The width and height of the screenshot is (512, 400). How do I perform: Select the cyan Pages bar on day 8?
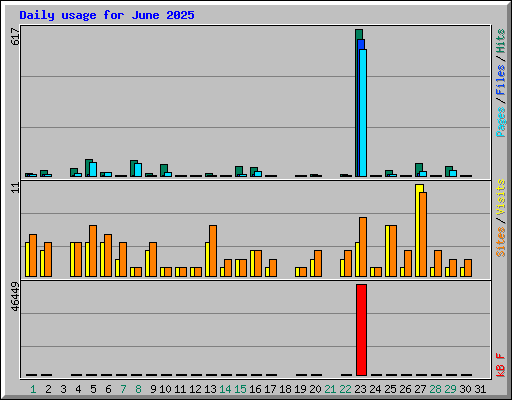(138, 170)
